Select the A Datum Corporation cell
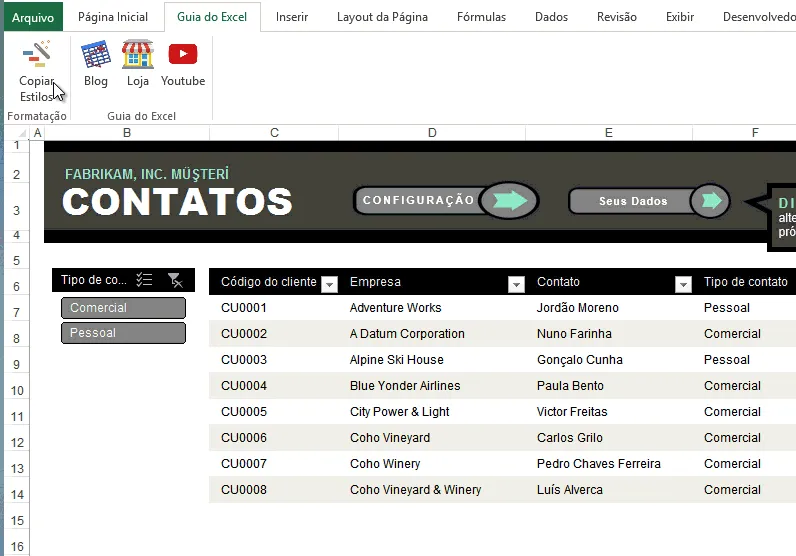Viewport: 796px width, 556px height. [432, 334]
